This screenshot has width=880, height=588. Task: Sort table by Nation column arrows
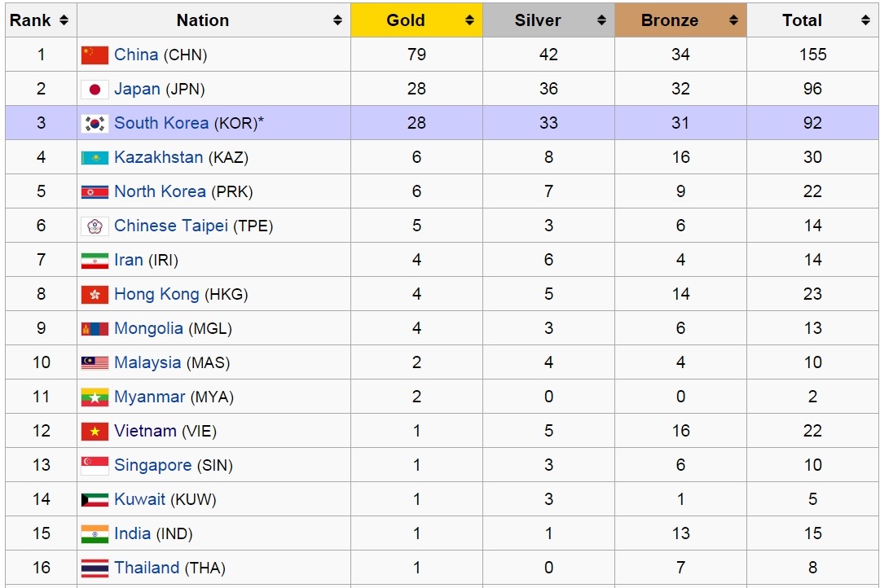tap(337, 20)
